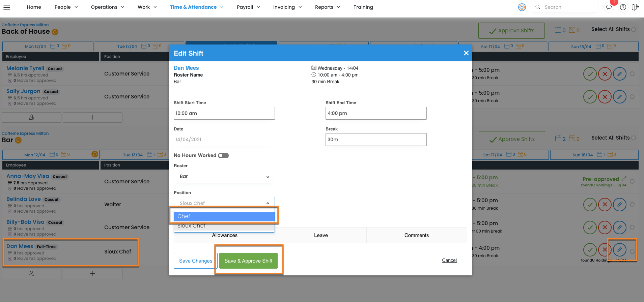Close the Edit Shift dialog

(x=466, y=53)
